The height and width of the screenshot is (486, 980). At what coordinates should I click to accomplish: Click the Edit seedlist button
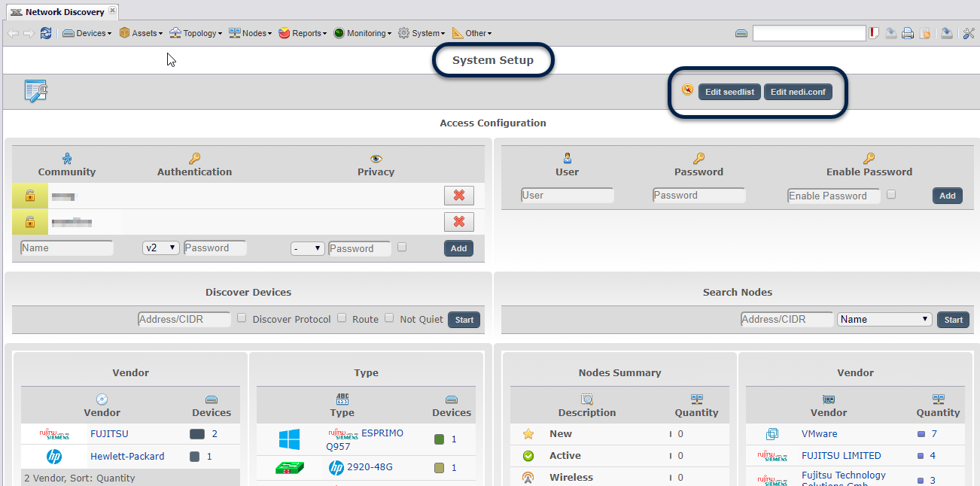[729, 92]
